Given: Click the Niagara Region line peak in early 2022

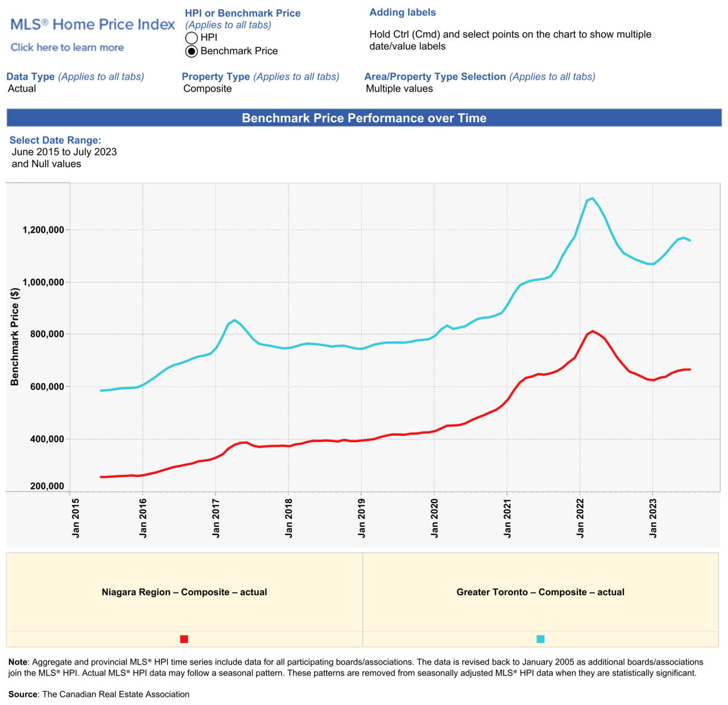Looking at the screenshot, I should tap(593, 331).
